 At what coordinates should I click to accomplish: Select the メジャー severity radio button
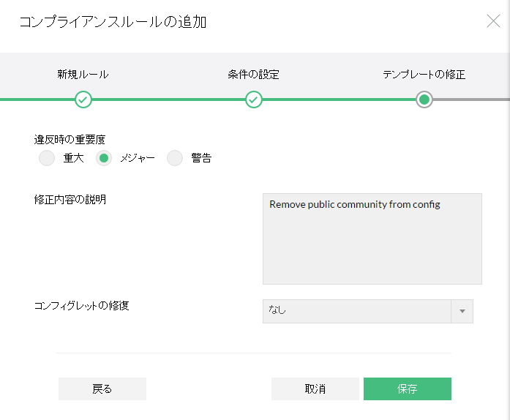(x=104, y=158)
